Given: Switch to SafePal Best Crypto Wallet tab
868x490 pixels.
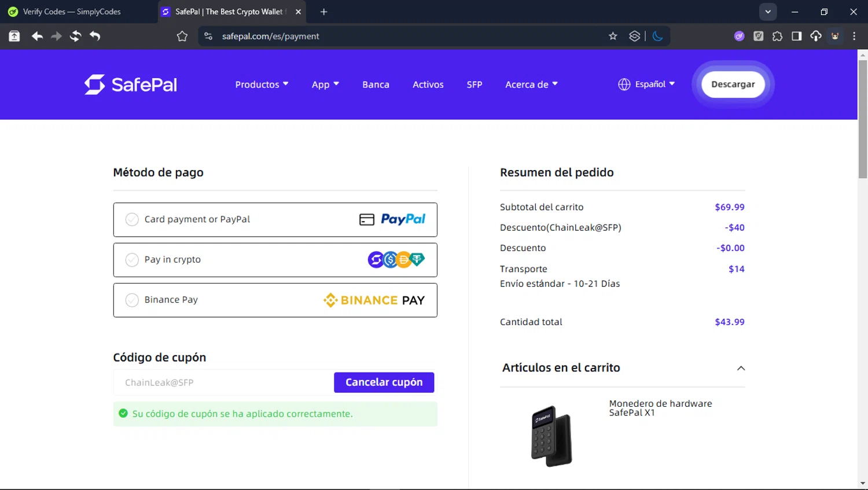Looking at the screenshot, I should 231,12.
